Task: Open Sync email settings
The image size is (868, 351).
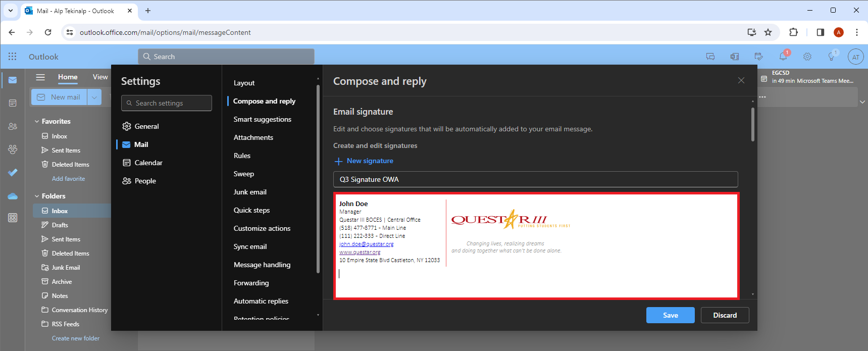Action: point(250,246)
